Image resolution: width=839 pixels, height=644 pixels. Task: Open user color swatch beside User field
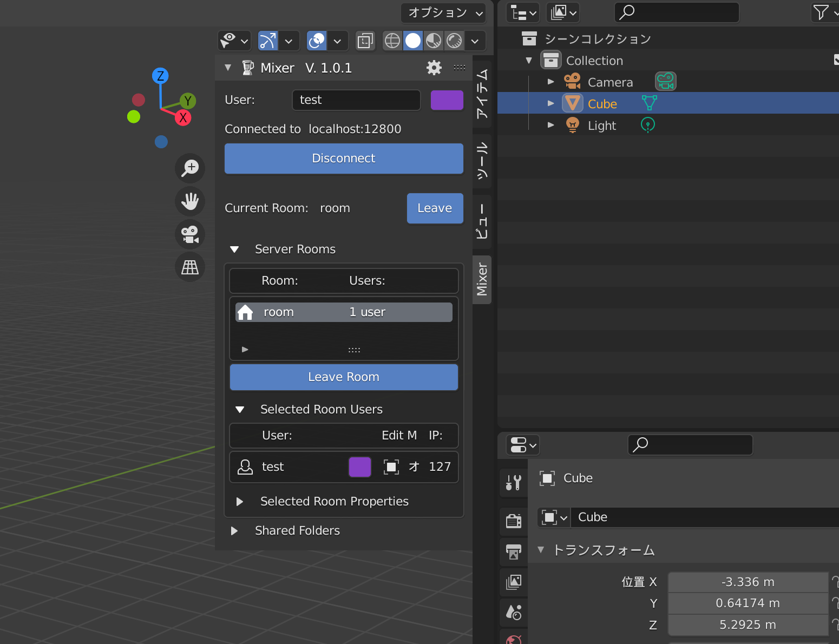(x=447, y=100)
